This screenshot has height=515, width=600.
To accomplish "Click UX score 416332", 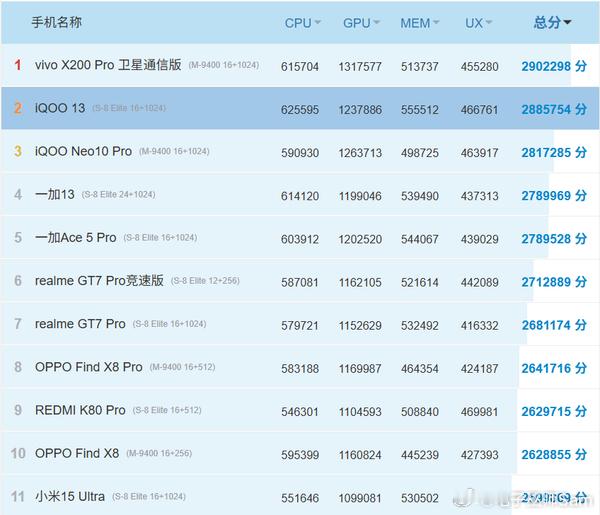I will [x=479, y=326].
